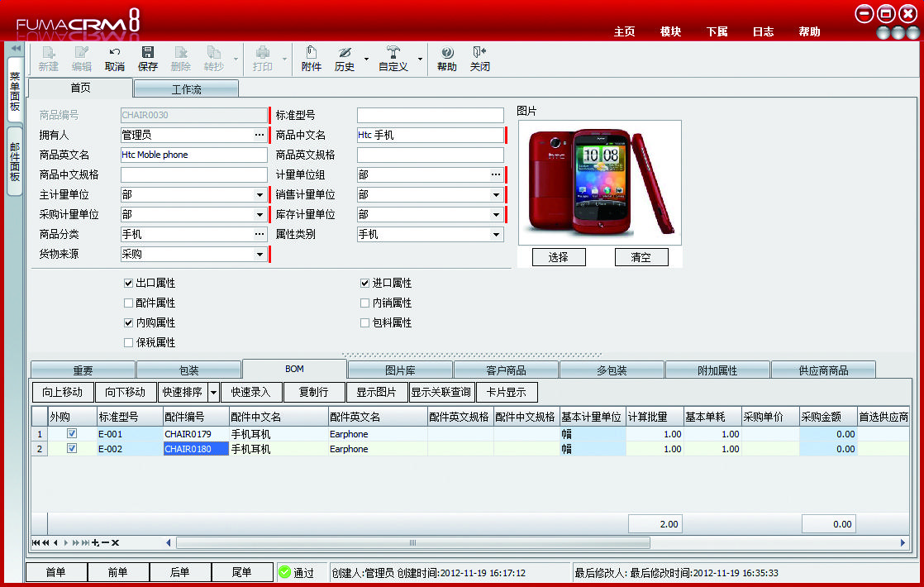Viewport: 924px width, 587px height.
Task: Open the 销售计量单位 dropdown
Action: pyautogui.click(x=496, y=194)
